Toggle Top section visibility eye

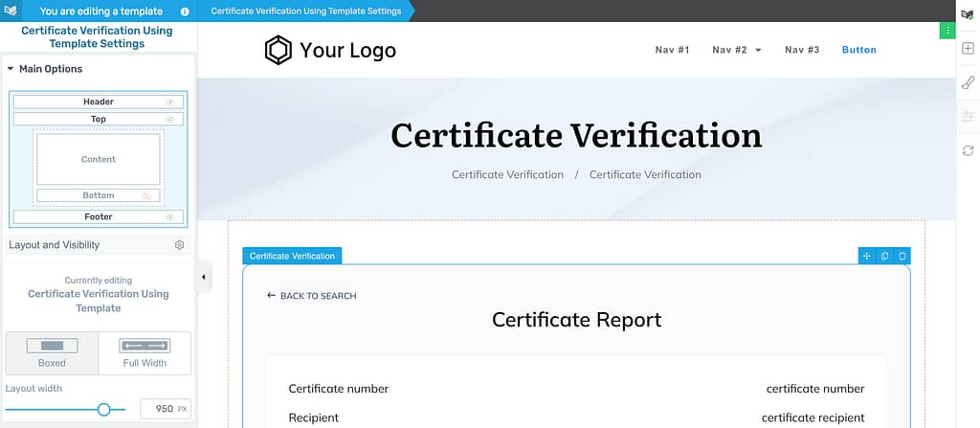click(x=170, y=120)
